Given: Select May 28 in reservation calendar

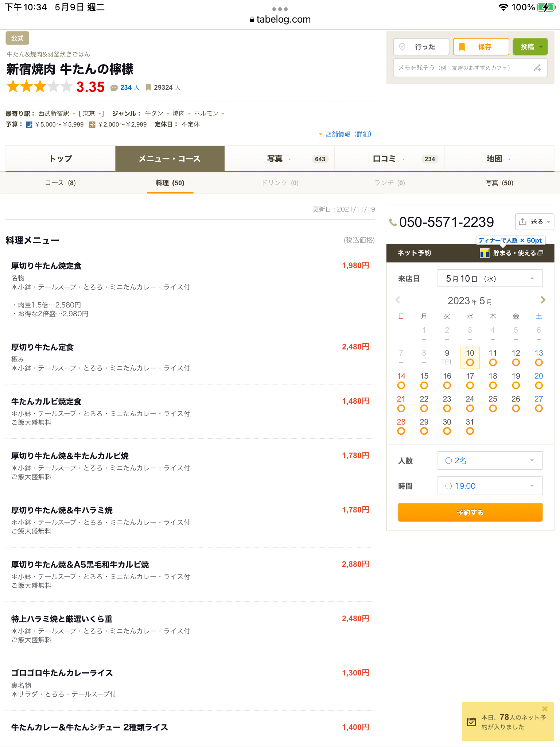Looking at the screenshot, I should click(x=401, y=426).
